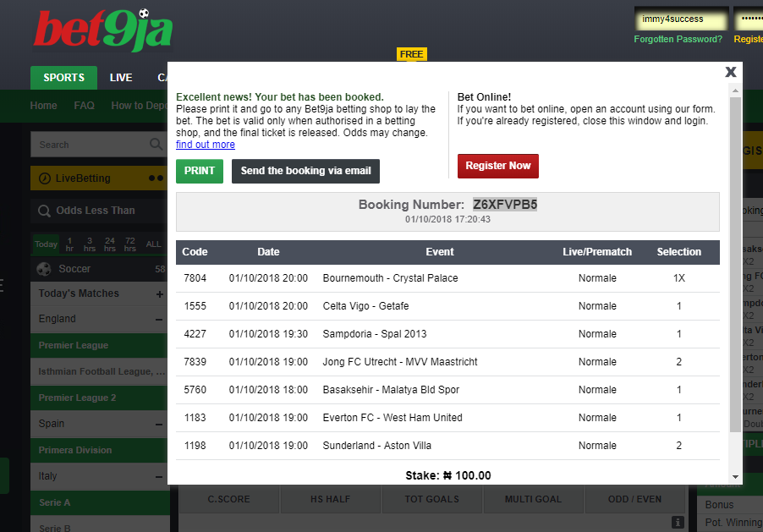Select the 72 hrs time filter

[x=130, y=244]
